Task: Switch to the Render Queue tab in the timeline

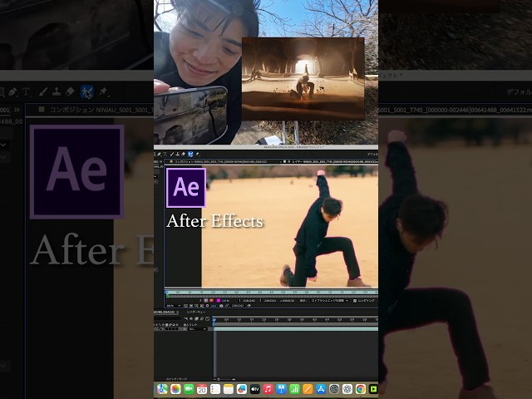Action: tap(196, 312)
